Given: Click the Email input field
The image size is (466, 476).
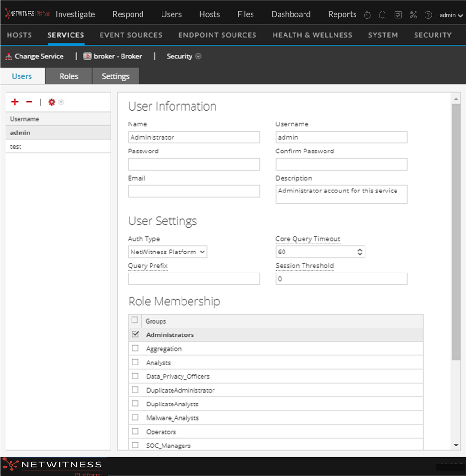Looking at the screenshot, I should tap(194, 192).
